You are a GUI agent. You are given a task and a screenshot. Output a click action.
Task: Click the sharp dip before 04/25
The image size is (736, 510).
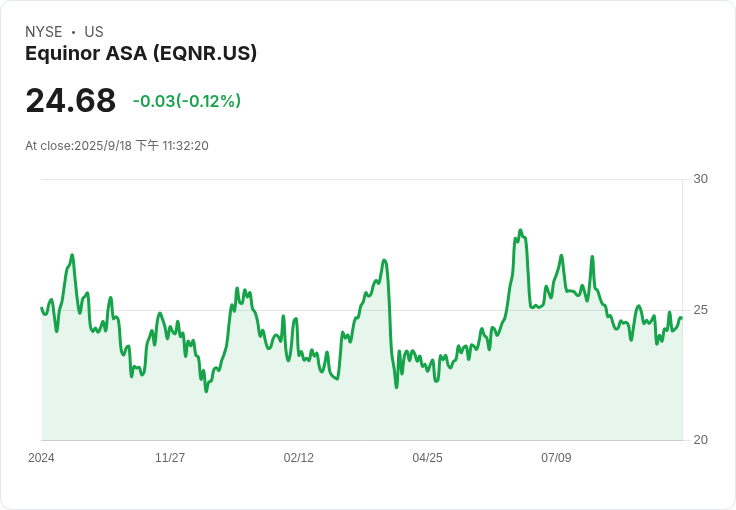click(396, 386)
